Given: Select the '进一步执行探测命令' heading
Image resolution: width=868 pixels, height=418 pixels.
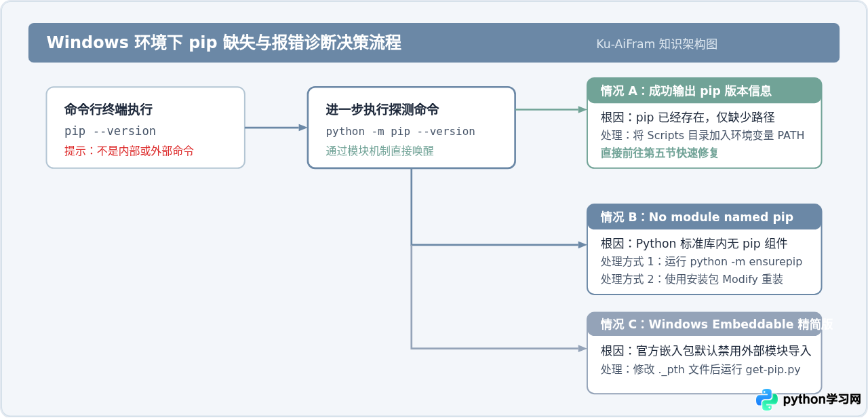Looking at the screenshot, I should [382, 109].
